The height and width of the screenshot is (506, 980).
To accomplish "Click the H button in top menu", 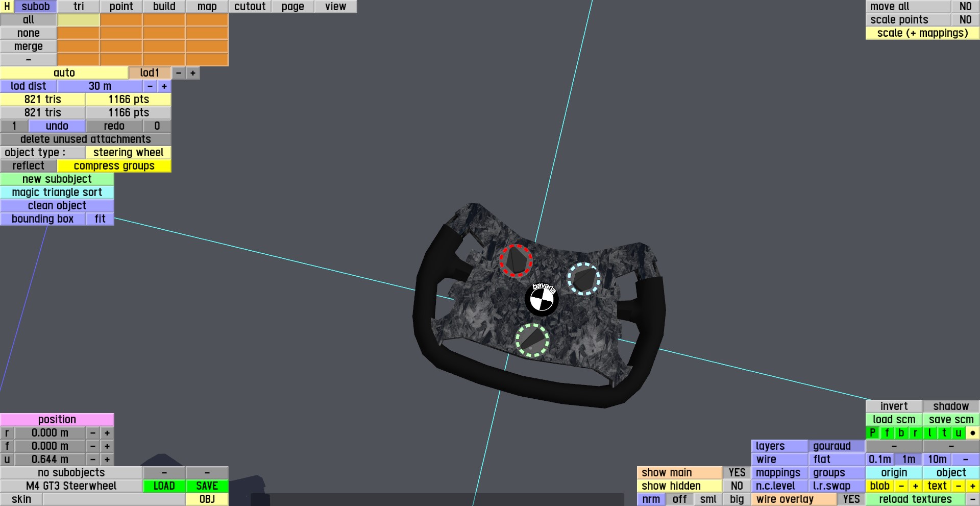I will coord(7,7).
